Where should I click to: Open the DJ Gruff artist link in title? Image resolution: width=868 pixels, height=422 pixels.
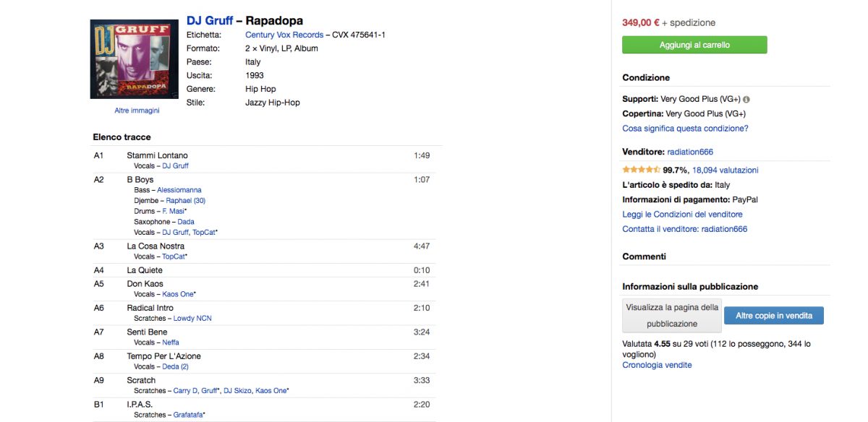pyautogui.click(x=210, y=20)
